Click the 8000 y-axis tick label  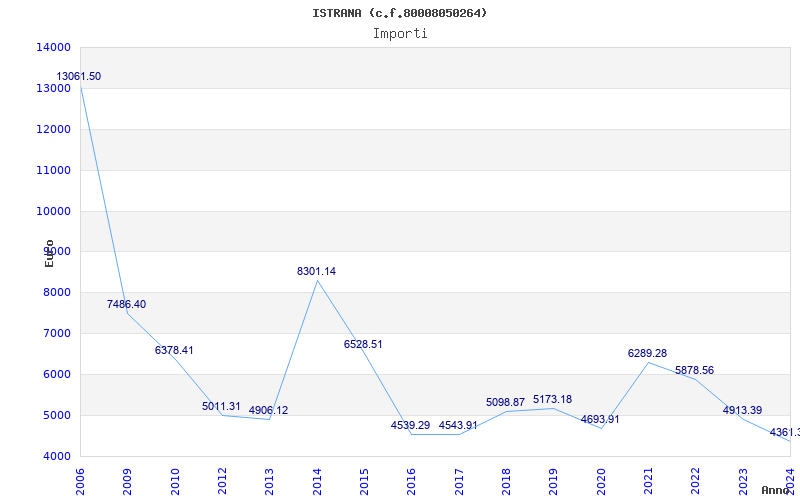56,293
